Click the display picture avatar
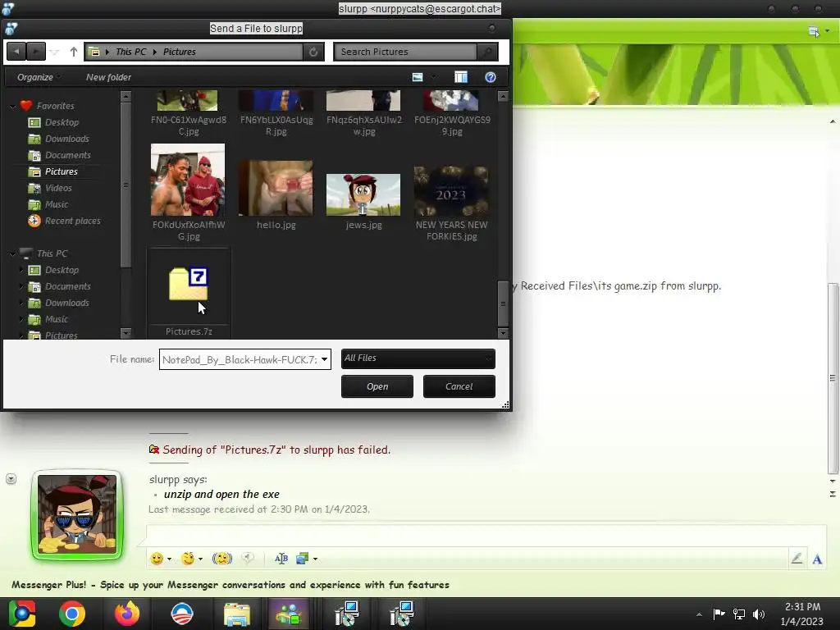The image size is (840, 630). (77, 514)
